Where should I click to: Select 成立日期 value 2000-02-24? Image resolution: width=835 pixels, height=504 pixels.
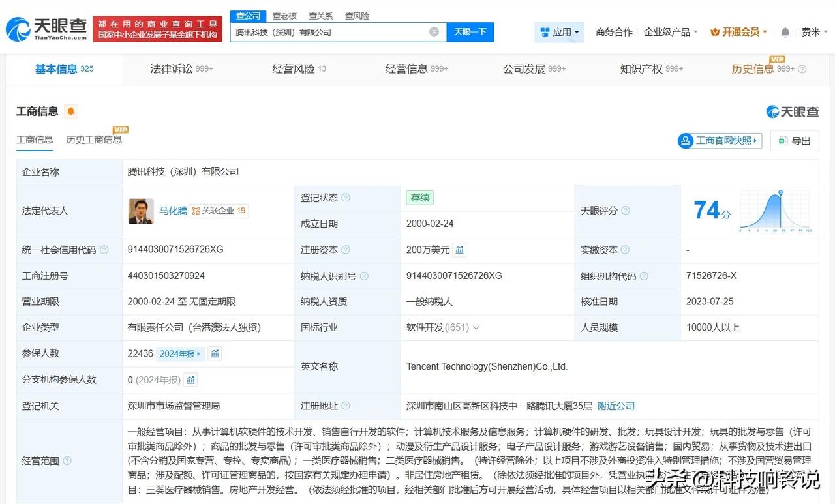[x=430, y=224]
